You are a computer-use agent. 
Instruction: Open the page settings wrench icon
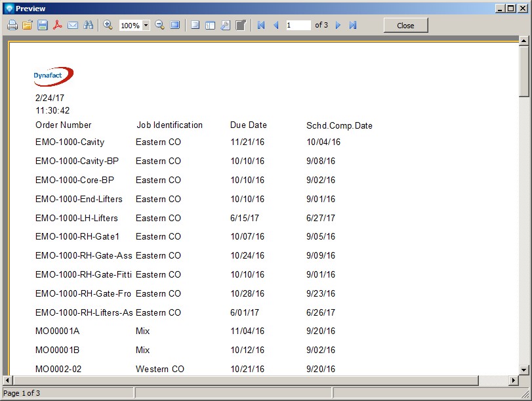[x=225, y=25]
